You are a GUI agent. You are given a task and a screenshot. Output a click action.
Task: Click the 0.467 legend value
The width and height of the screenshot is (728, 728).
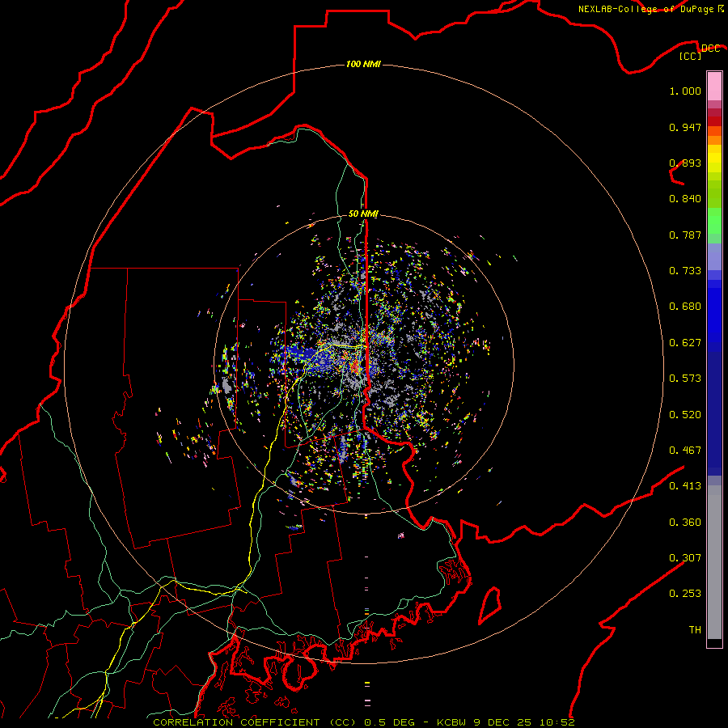[685, 451]
